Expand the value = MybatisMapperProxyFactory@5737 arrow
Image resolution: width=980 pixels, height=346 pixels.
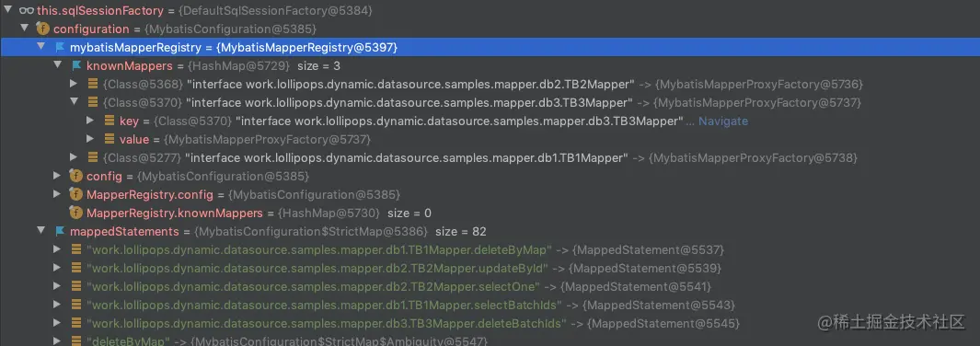pos(90,139)
